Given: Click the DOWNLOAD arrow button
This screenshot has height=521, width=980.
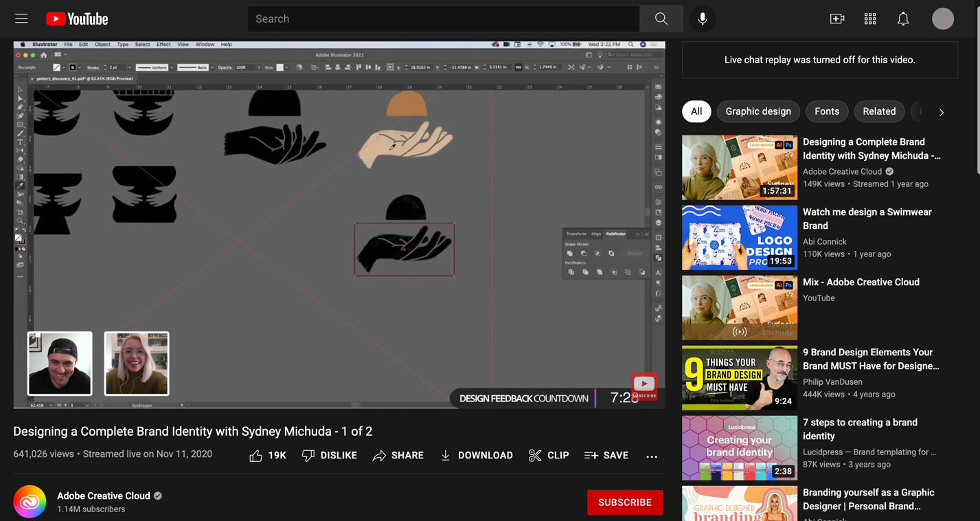Looking at the screenshot, I should [x=476, y=455].
